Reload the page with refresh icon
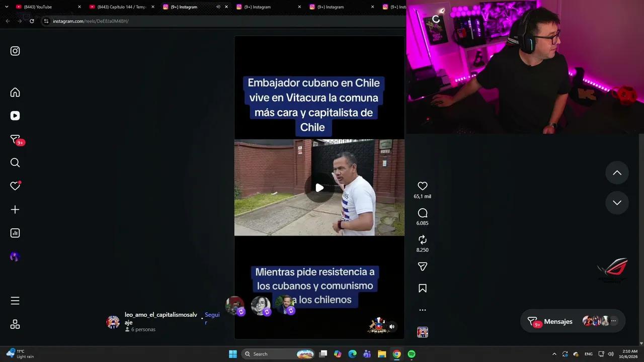Viewport: 644px width, 362px height. [x=32, y=21]
